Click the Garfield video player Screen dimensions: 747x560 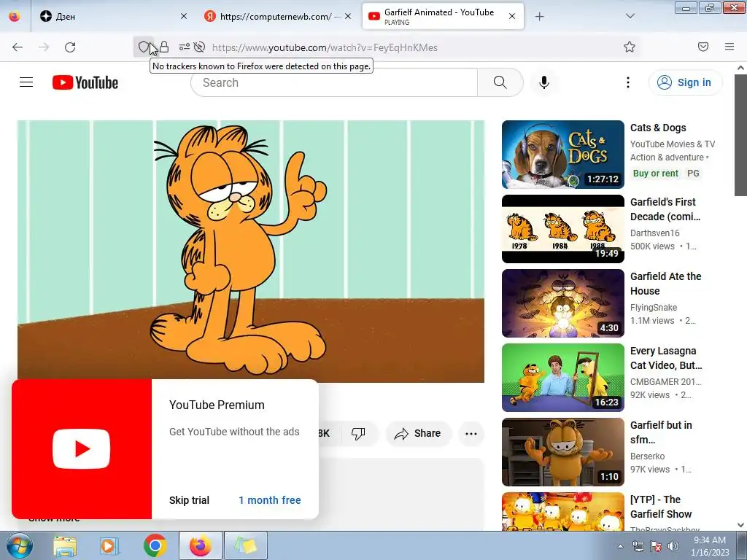click(251, 251)
